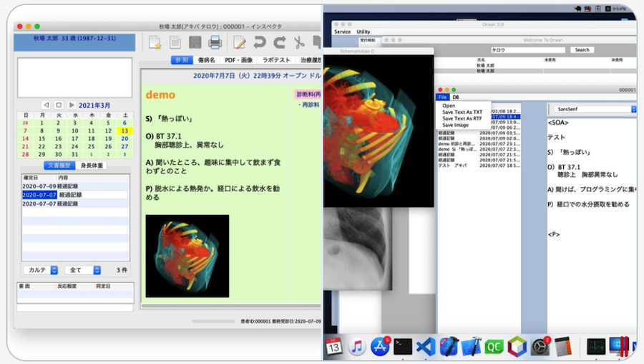Open the SansSerif font dropdown
The image size is (644, 364).
(x=594, y=109)
